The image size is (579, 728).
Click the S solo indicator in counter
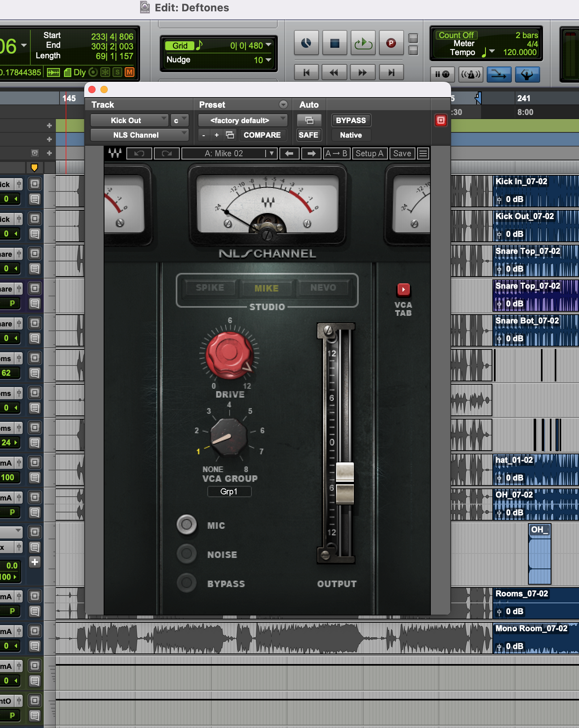point(117,72)
